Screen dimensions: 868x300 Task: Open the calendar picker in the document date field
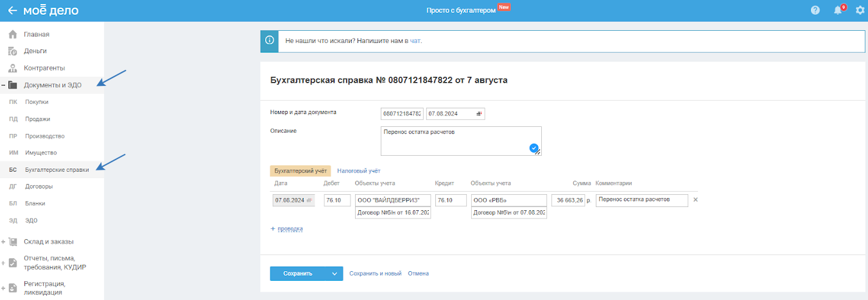[x=479, y=113]
